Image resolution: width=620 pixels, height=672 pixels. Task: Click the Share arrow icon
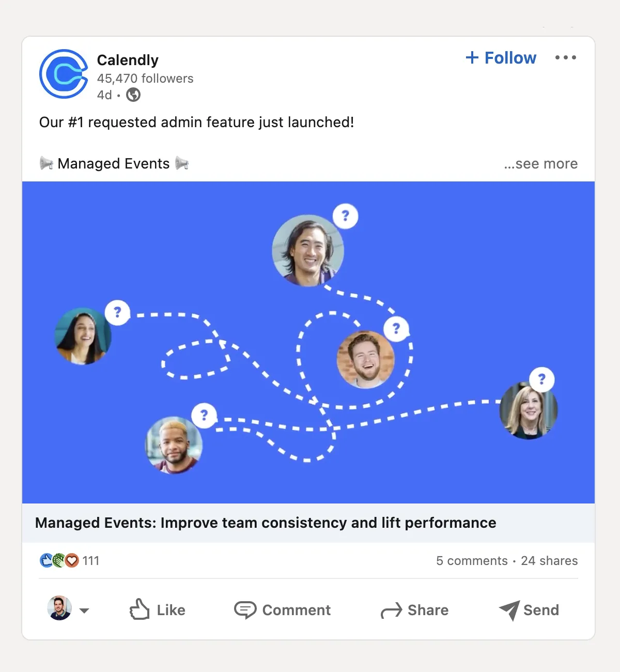pyautogui.click(x=391, y=610)
